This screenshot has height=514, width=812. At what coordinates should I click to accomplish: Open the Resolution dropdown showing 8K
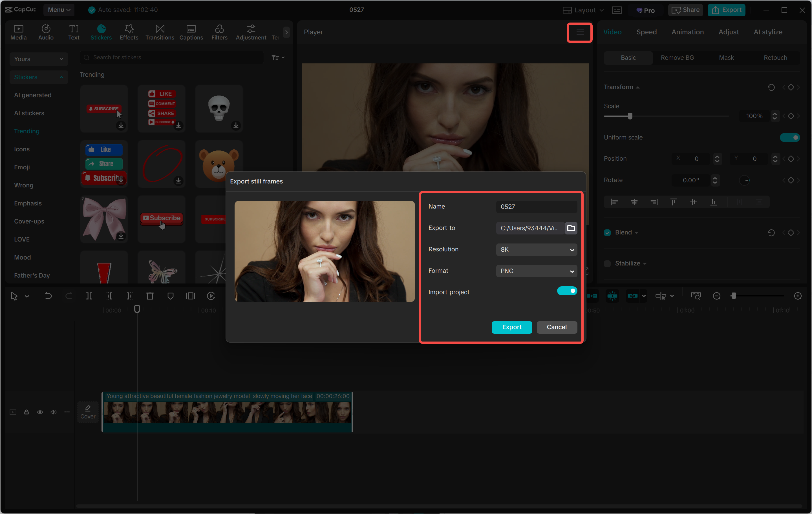click(x=536, y=249)
